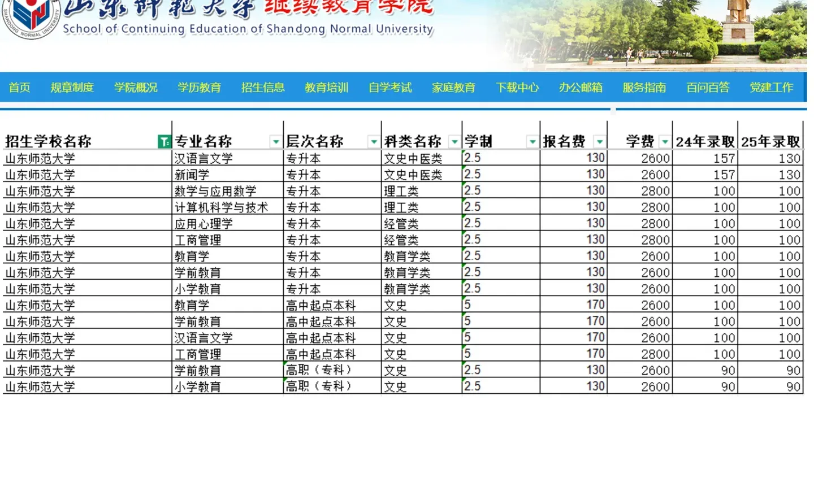Image resolution: width=814 pixels, height=504 pixels.
Task: Open the 下载中心 navigation menu
Action: [517, 88]
